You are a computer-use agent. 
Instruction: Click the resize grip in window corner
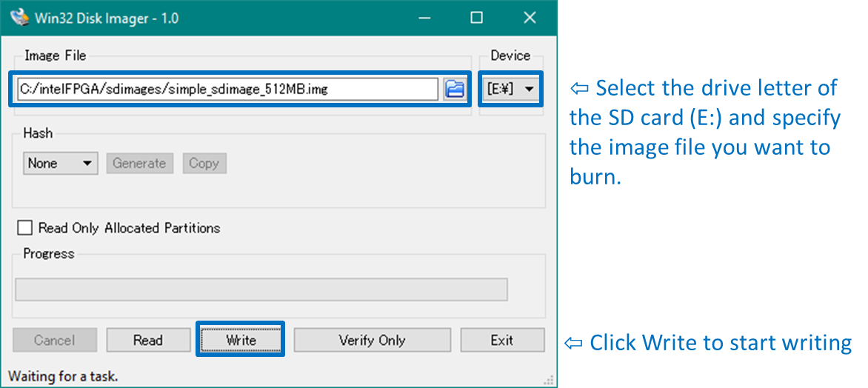[551, 381]
